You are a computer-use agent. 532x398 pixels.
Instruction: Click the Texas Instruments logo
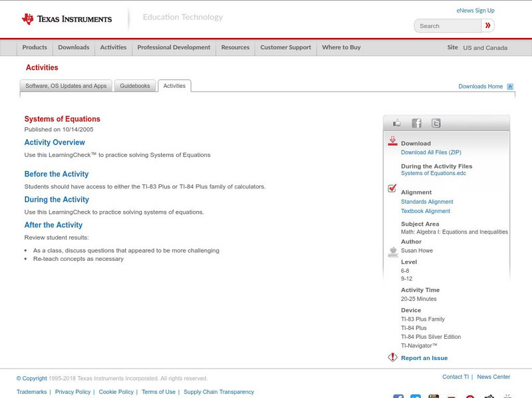66,19
